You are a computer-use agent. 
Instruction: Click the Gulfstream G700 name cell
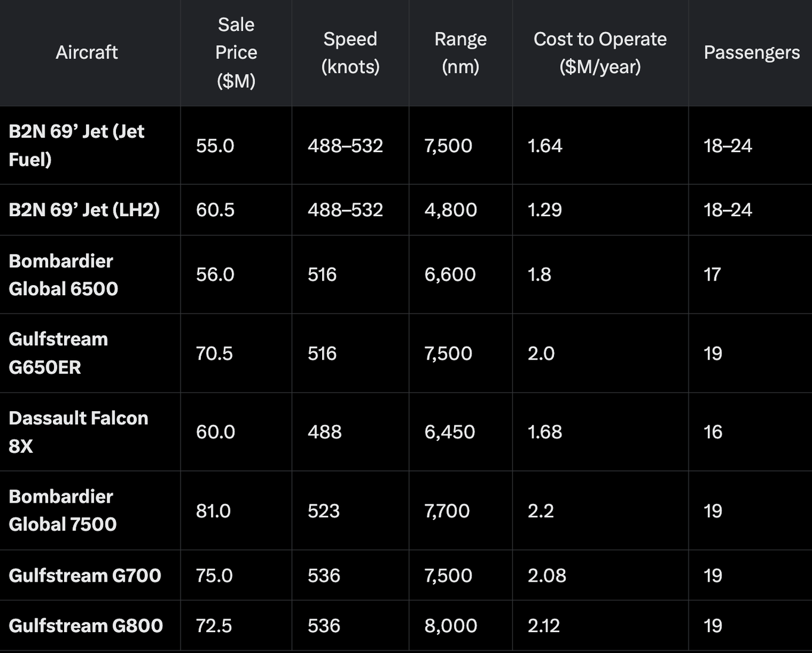[x=85, y=575]
